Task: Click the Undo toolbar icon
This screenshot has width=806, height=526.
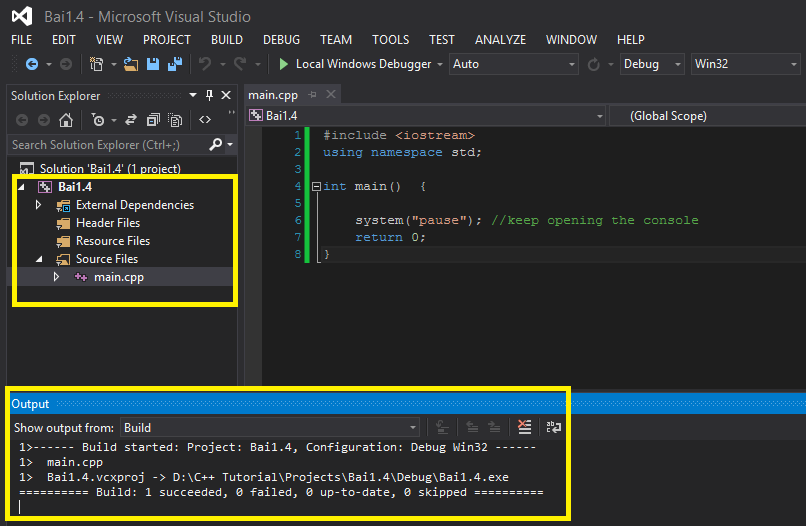Action: [x=205, y=64]
